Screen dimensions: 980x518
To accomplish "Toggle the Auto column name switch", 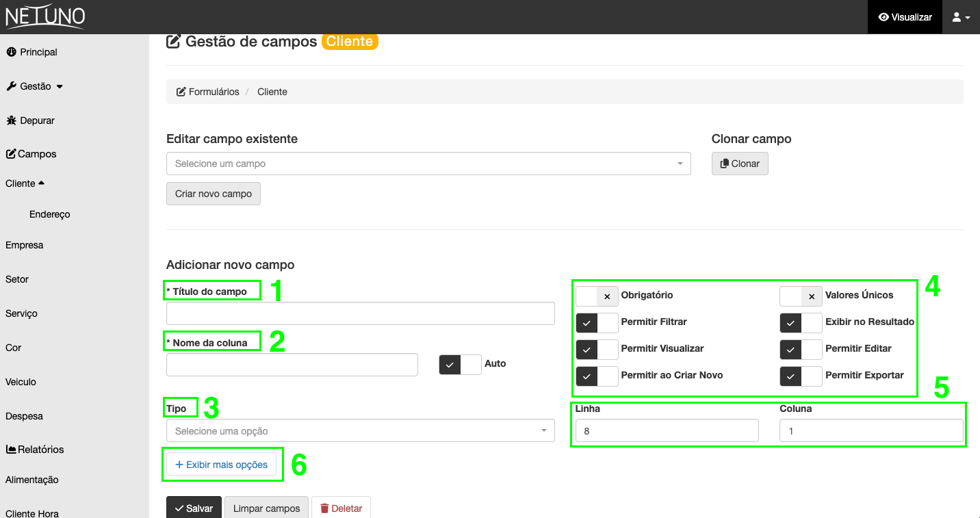I will [460, 365].
